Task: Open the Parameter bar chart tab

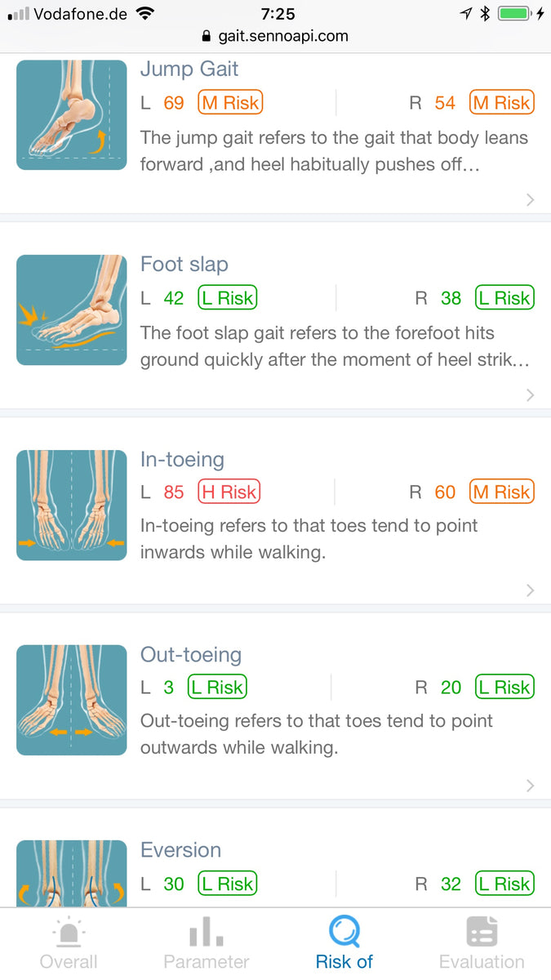Action: [206, 943]
